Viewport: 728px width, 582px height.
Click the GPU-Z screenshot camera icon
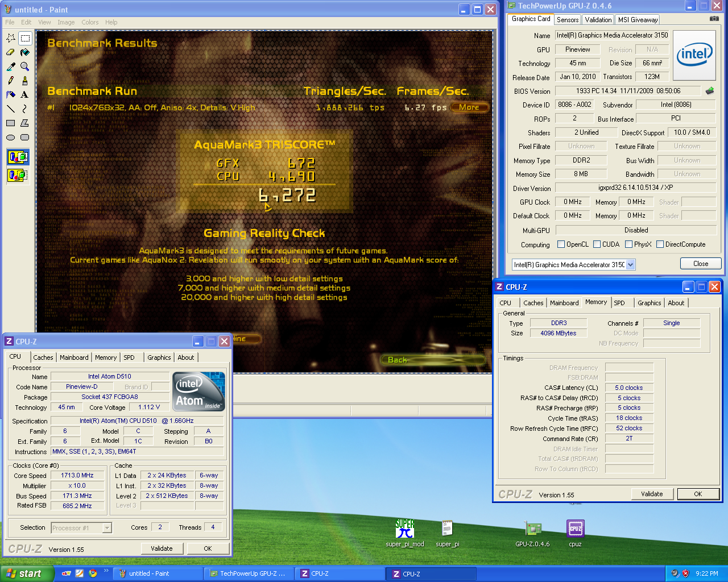pos(714,19)
